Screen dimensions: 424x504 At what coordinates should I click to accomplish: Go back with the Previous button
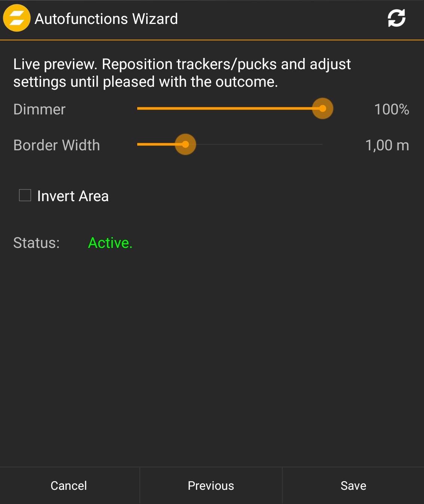click(x=211, y=486)
